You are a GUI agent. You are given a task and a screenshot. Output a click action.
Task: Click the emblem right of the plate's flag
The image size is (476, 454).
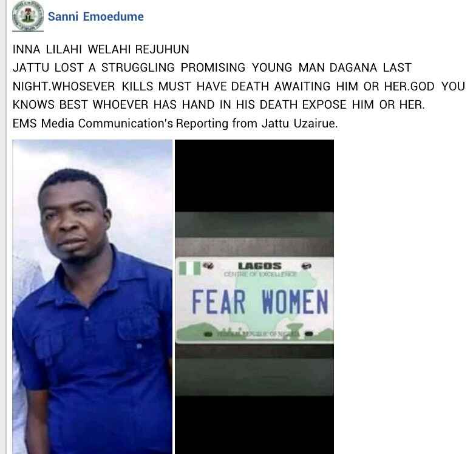click(x=208, y=266)
